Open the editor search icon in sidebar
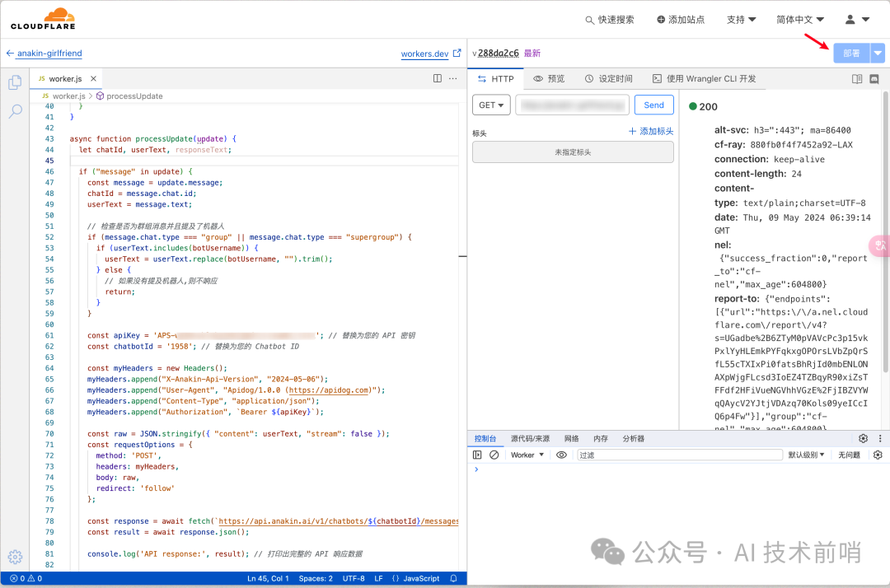 pos(16,111)
